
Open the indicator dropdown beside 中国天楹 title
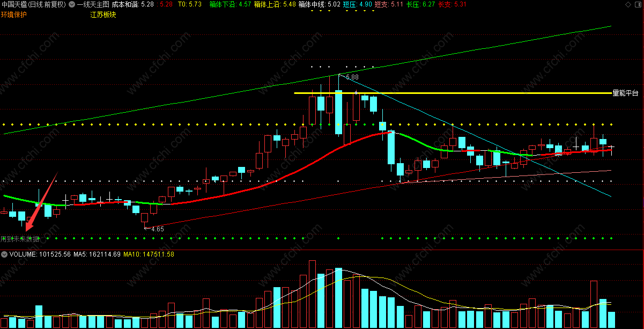pyautogui.click(x=72, y=4)
